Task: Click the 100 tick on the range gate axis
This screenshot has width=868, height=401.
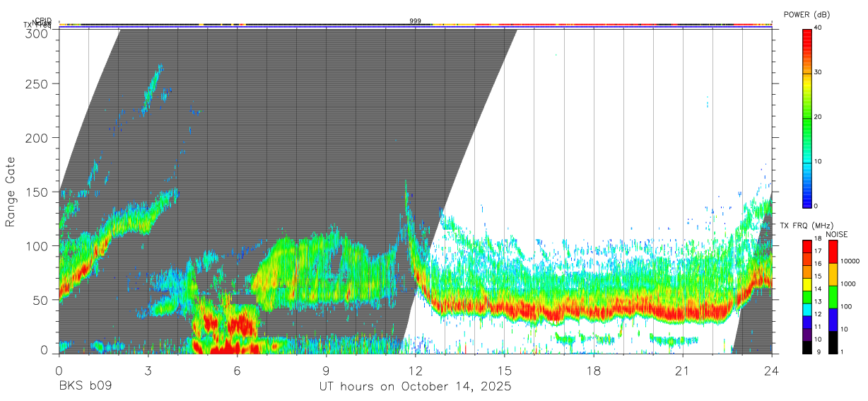Action: [x=37, y=245]
